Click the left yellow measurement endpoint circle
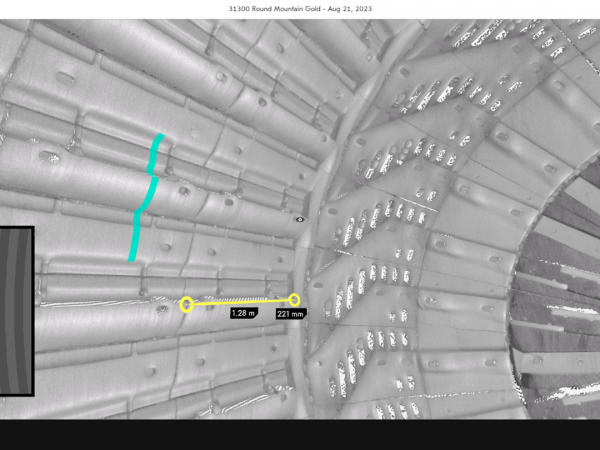The image size is (600, 450). coord(186,304)
